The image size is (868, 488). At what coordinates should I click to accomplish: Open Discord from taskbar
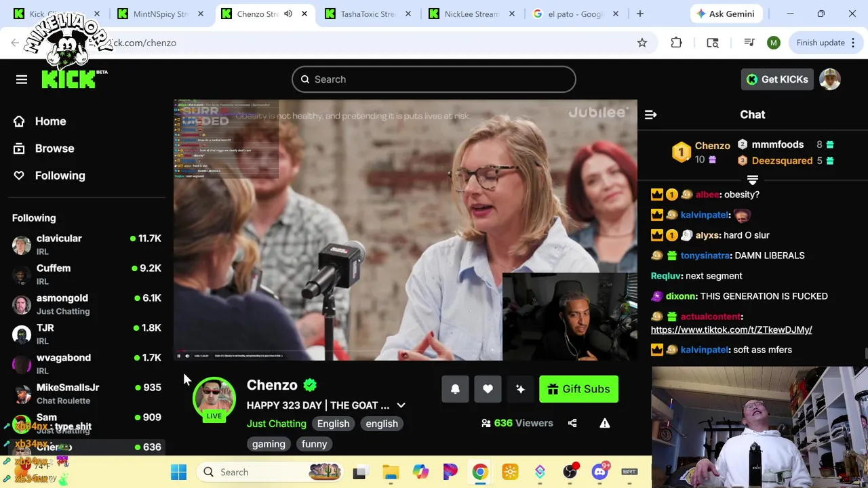click(600, 472)
